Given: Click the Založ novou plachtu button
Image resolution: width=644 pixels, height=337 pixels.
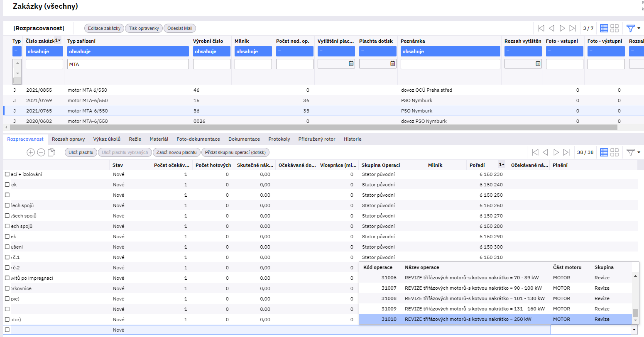Looking at the screenshot, I should pos(176,152).
